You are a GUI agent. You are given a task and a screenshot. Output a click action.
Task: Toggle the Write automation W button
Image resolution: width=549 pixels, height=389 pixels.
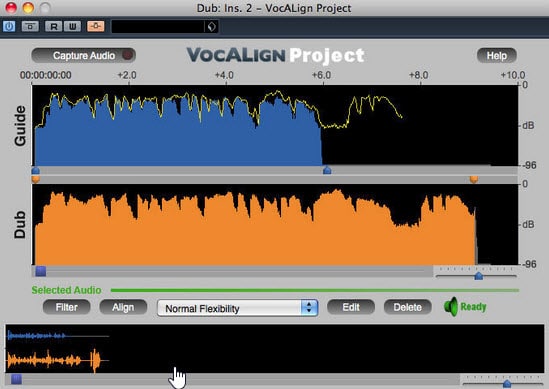click(x=72, y=26)
